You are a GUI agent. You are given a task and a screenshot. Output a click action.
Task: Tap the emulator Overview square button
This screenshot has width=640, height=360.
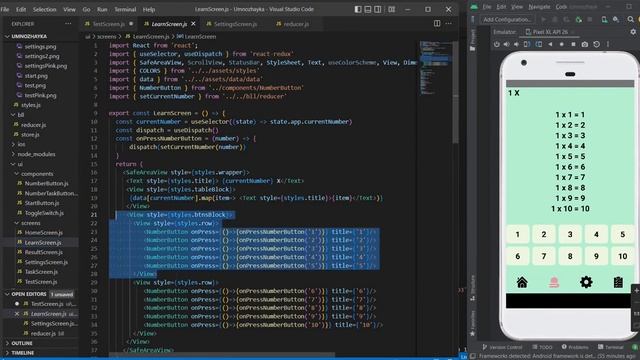tap(573, 44)
